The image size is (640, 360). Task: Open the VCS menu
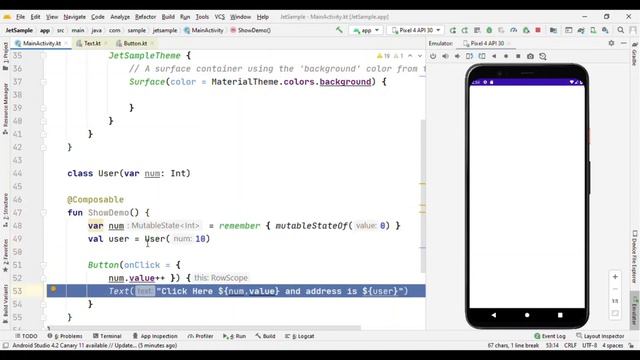coord(220,17)
